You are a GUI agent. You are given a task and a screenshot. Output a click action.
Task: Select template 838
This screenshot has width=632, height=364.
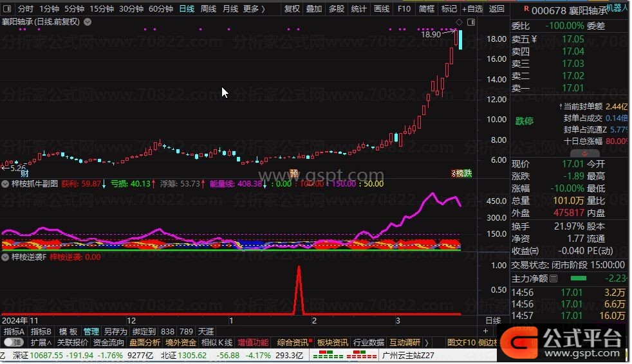(x=168, y=331)
